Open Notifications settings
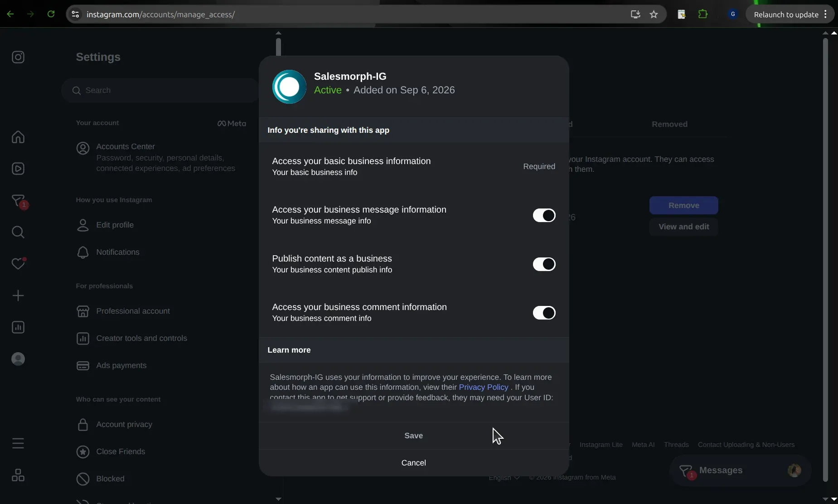 point(161,252)
